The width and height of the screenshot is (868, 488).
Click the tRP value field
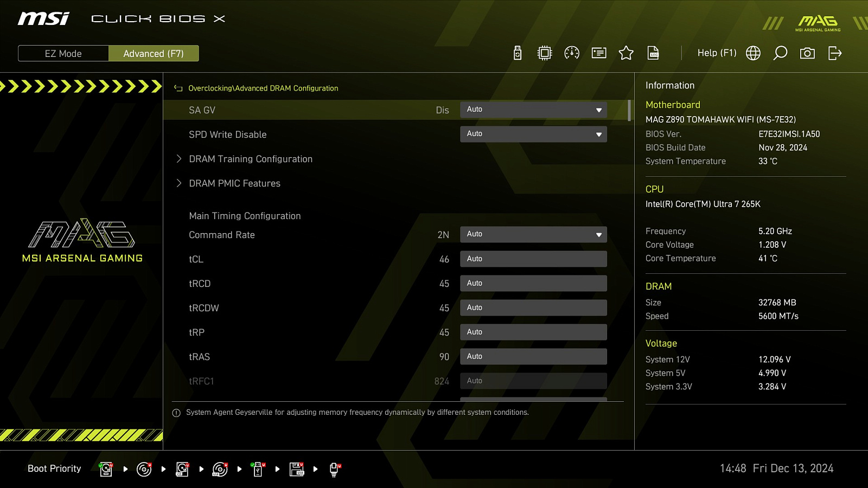533,332
